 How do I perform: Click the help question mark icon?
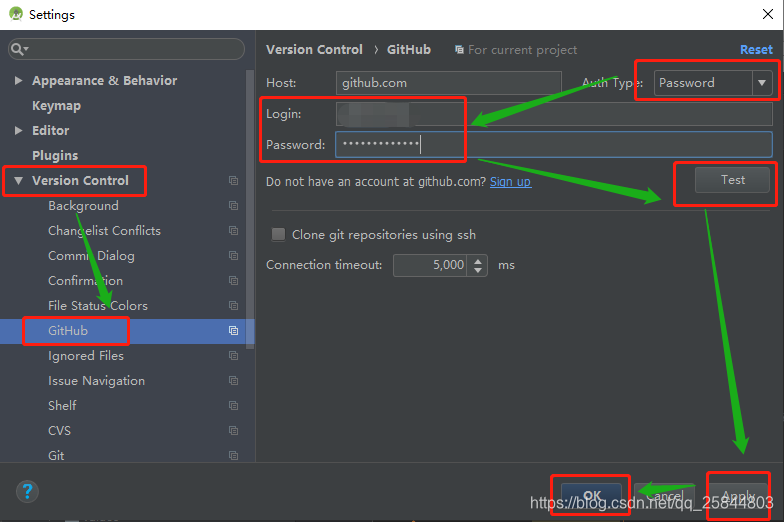pos(27,491)
